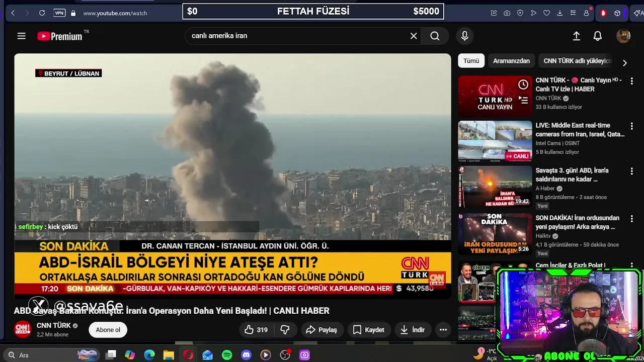Open the browser send/flow arrow icon
The height and width of the screenshot is (362, 644).
(533, 13)
